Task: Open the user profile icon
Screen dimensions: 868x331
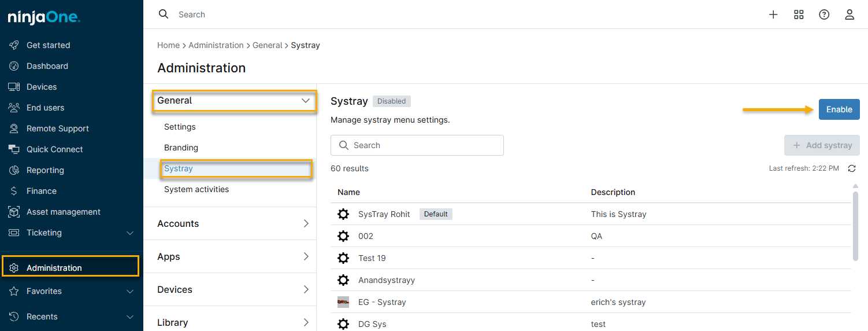Action: pos(850,14)
